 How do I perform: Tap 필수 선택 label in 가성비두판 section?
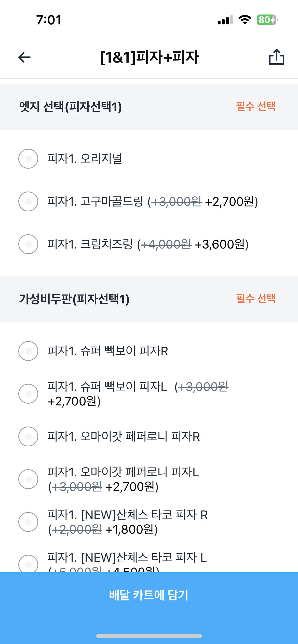click(x=256, y=299)
